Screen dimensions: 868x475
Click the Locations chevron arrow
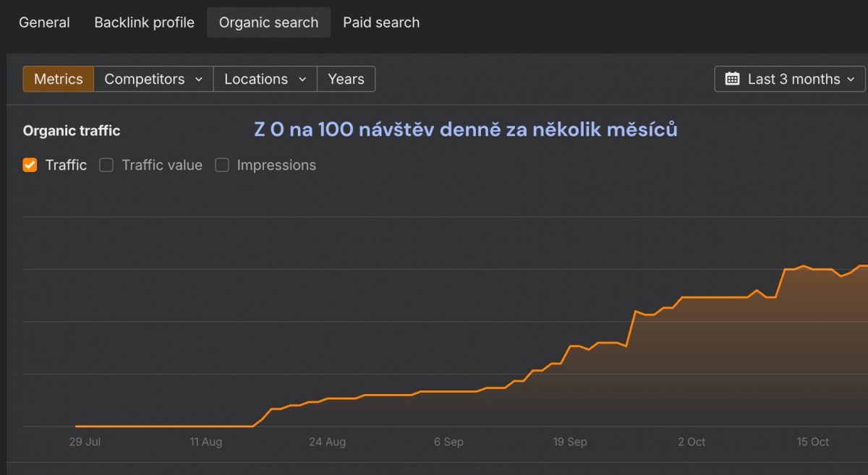302,79
